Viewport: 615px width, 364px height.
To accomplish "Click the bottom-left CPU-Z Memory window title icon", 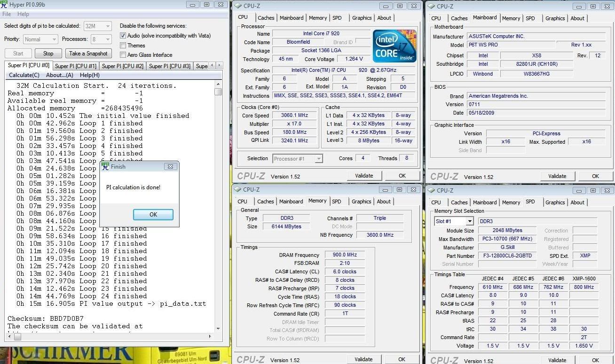I will click(x=237, y=190).
